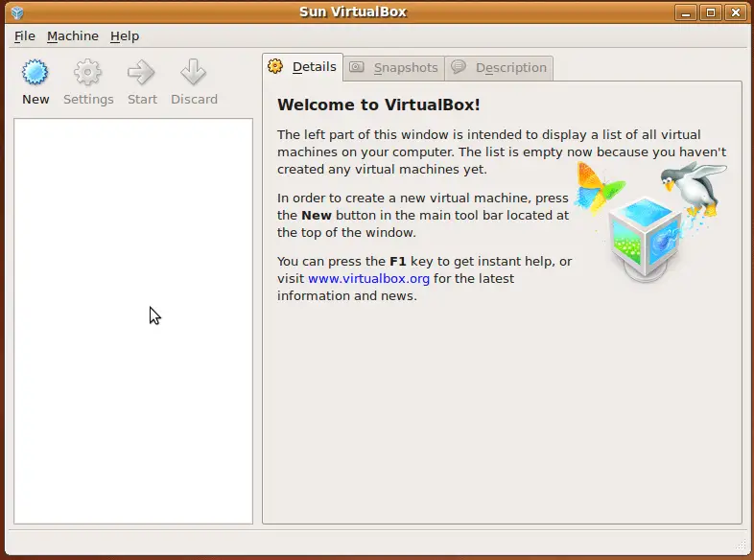This screenshot has width=754, height=560.
Task: Switch to the Snapshots tab
Action: [394, 68]
